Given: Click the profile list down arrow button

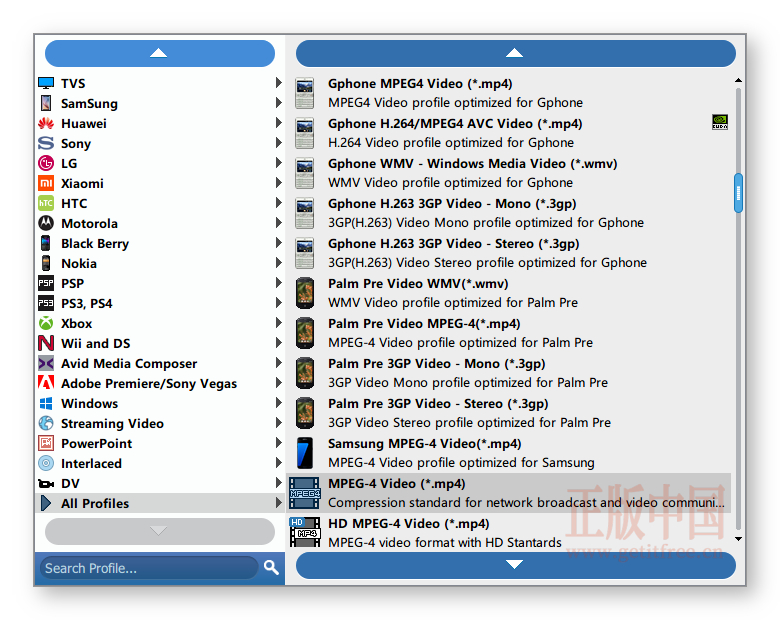Looking at the screenshot, I should [515, 565].
